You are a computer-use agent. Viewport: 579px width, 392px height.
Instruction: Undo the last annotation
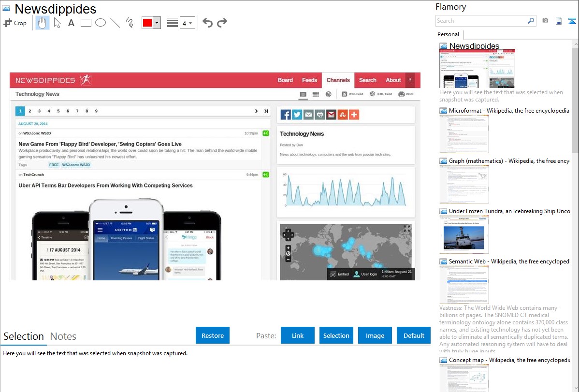tap(207, 23)
